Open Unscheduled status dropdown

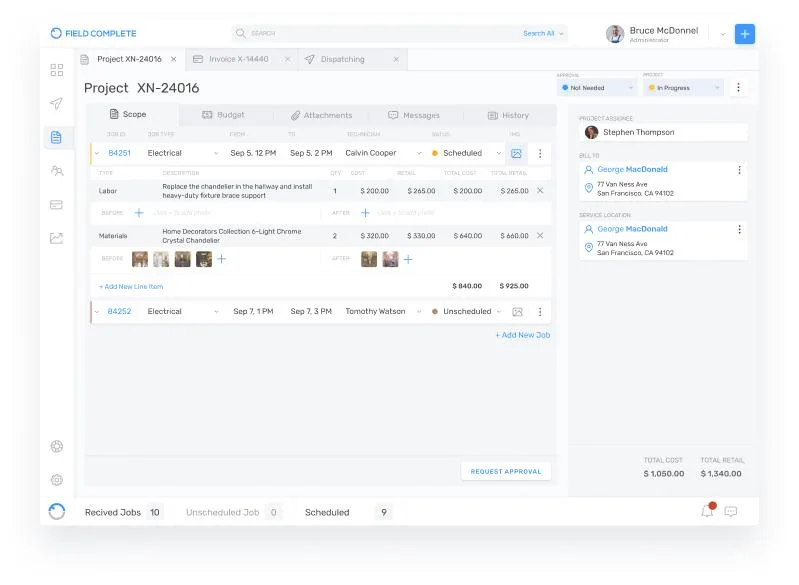point(499,312)
